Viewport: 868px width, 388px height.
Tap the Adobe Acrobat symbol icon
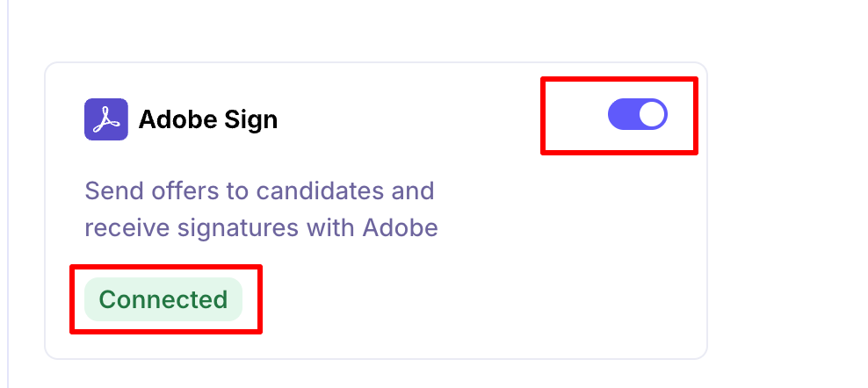106,119
